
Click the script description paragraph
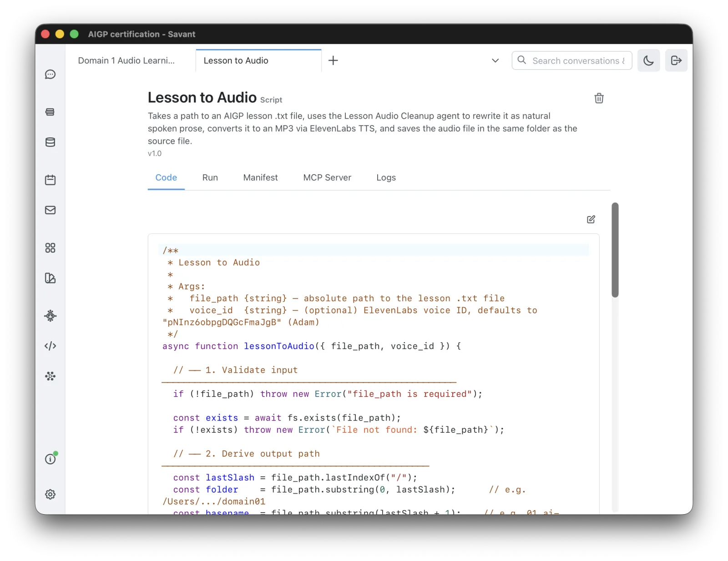pos(363,128)
